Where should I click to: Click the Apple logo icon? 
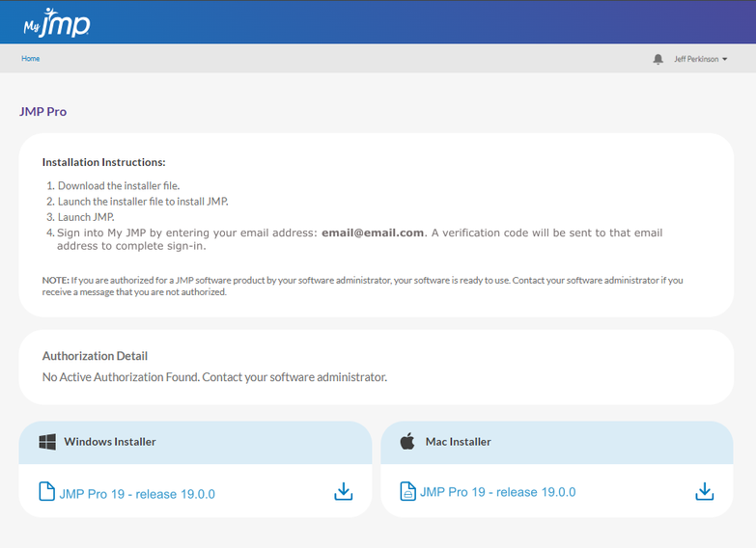click(x=407, y=441)
